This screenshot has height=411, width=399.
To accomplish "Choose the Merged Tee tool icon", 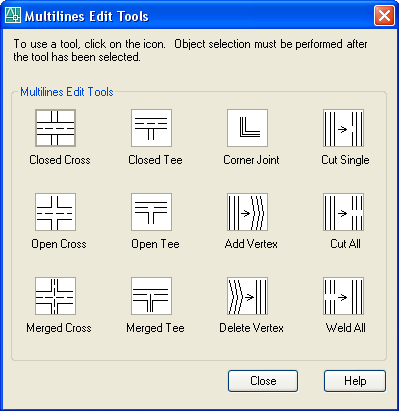I will (151, 296).
